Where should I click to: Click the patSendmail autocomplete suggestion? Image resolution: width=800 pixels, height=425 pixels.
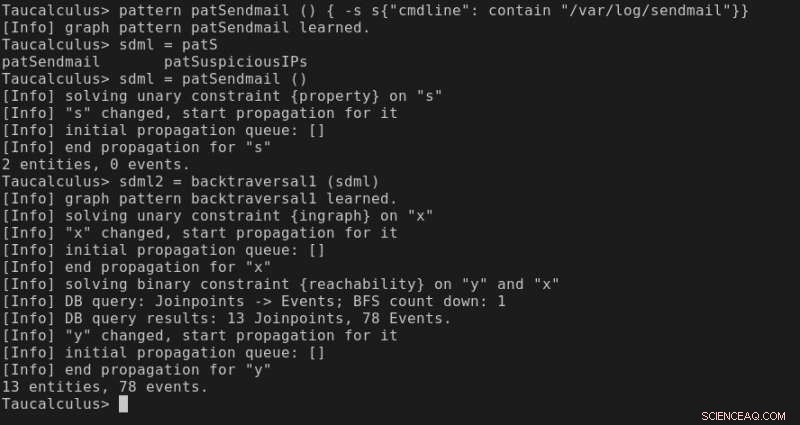[51, 62]
